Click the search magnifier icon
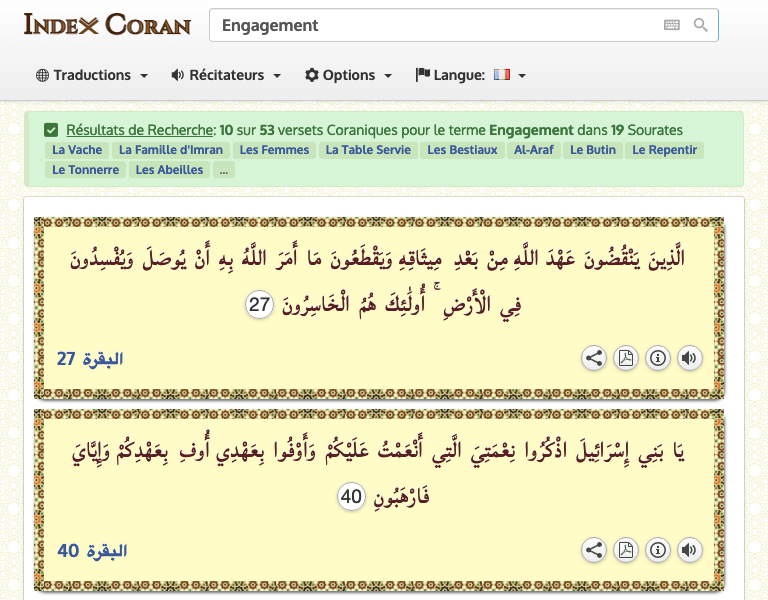Screen dimensions: 768x600 pos(701,25)
